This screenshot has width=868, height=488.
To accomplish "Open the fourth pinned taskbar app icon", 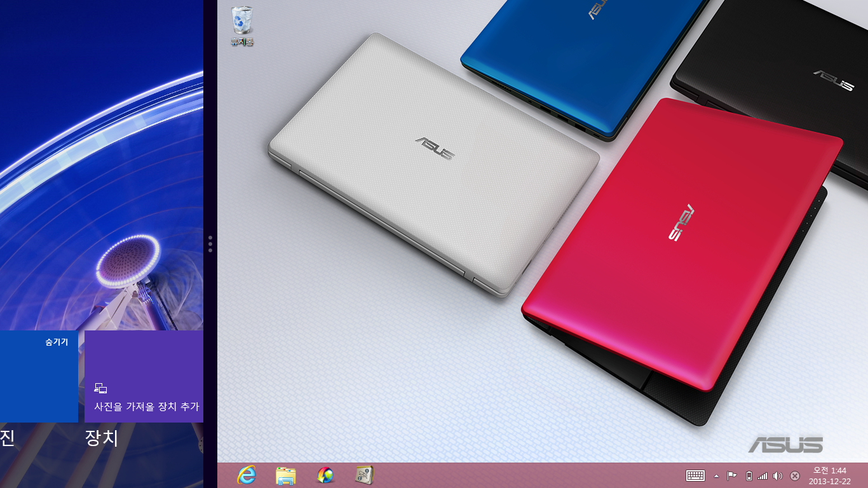I will 365,475.
